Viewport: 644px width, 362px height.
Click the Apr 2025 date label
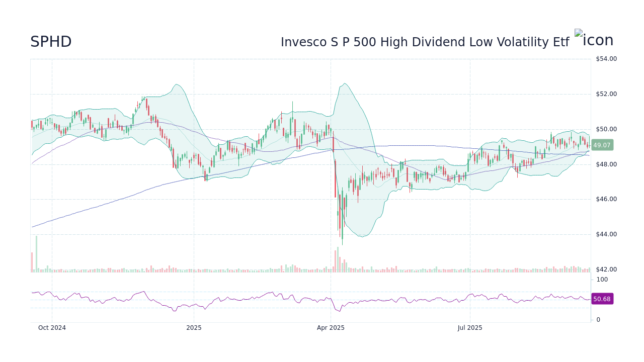tap(330, 327)
